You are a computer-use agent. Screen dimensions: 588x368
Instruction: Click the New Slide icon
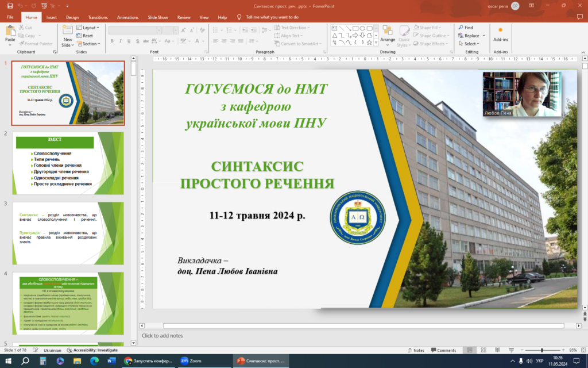point(67,32)
